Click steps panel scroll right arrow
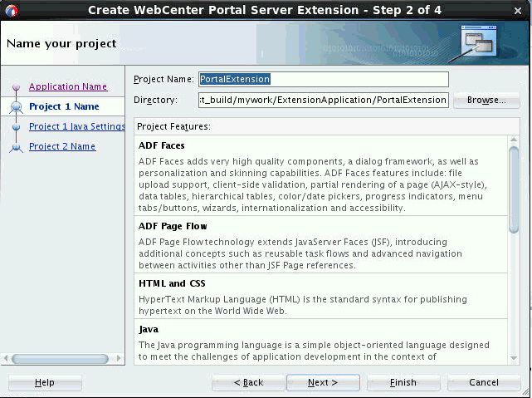This screenshot has width=532, height=398. tap(119, 358)
